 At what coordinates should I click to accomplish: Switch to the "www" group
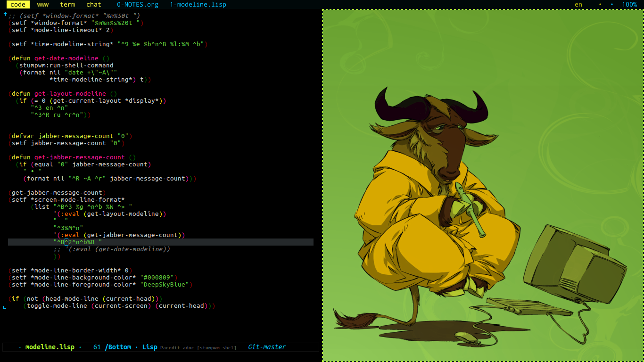click(42, 4)
